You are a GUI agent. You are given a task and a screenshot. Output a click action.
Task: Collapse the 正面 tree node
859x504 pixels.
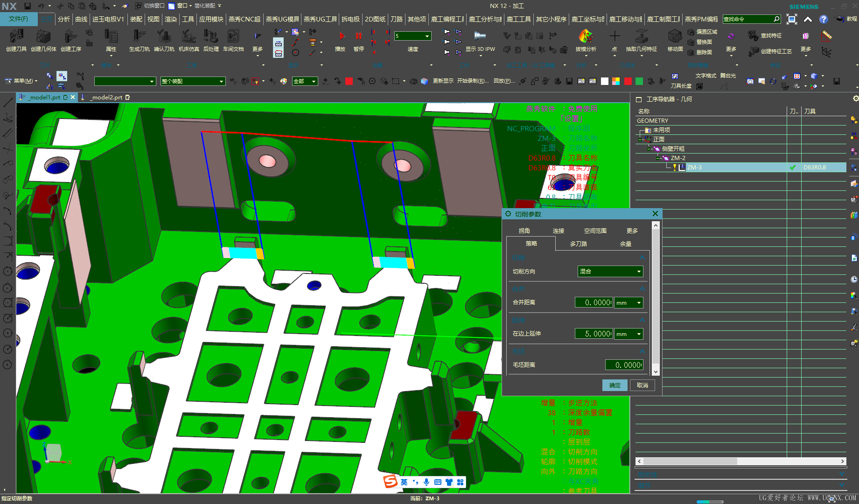(641, 140)
